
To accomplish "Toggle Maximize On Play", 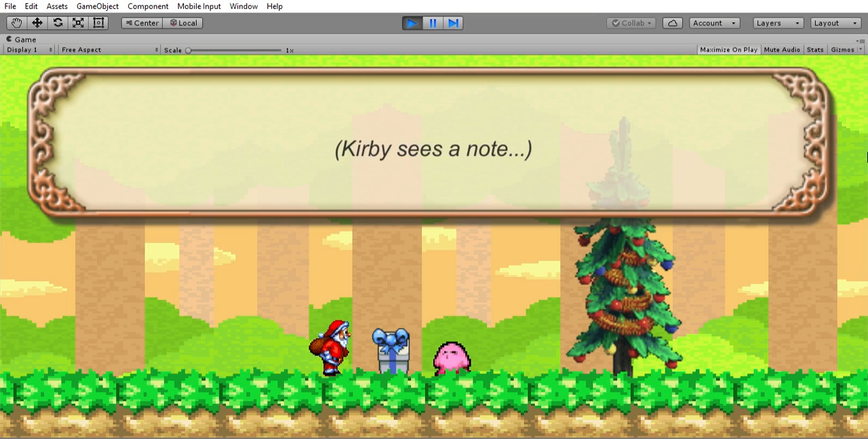I will pyautogui.click(x=728, y=49).
